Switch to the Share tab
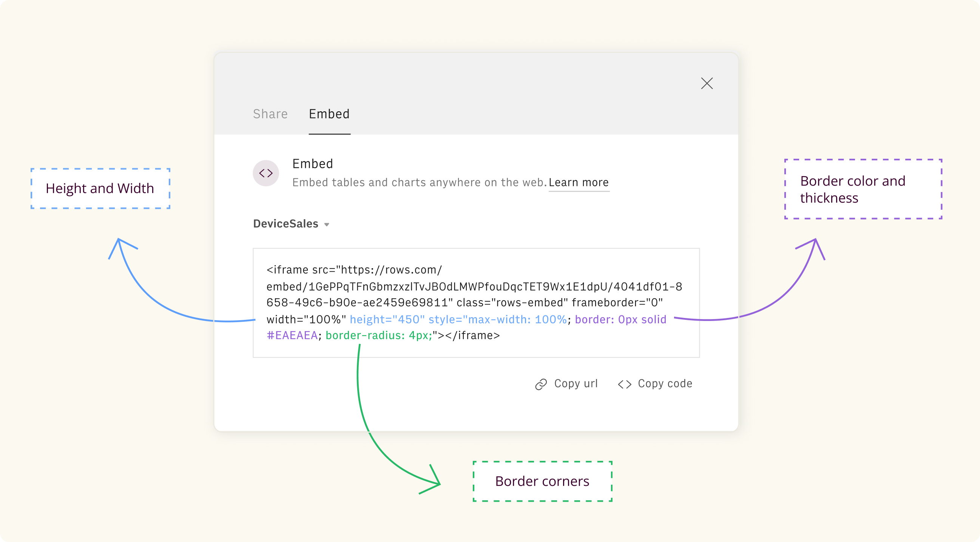 click(270, 114)
